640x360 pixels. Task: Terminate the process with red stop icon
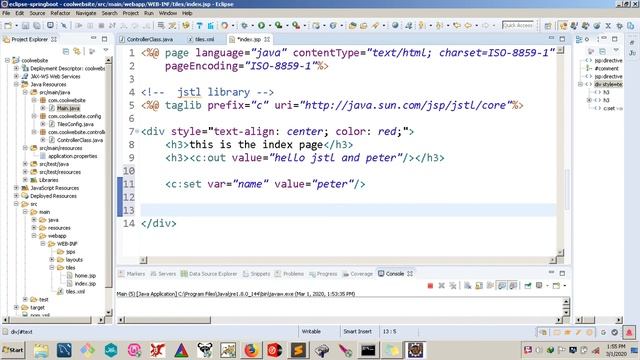click(430, 286)
